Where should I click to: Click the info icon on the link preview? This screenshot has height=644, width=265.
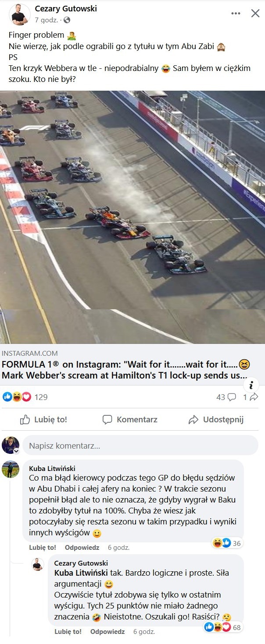(x=251, y=385)
